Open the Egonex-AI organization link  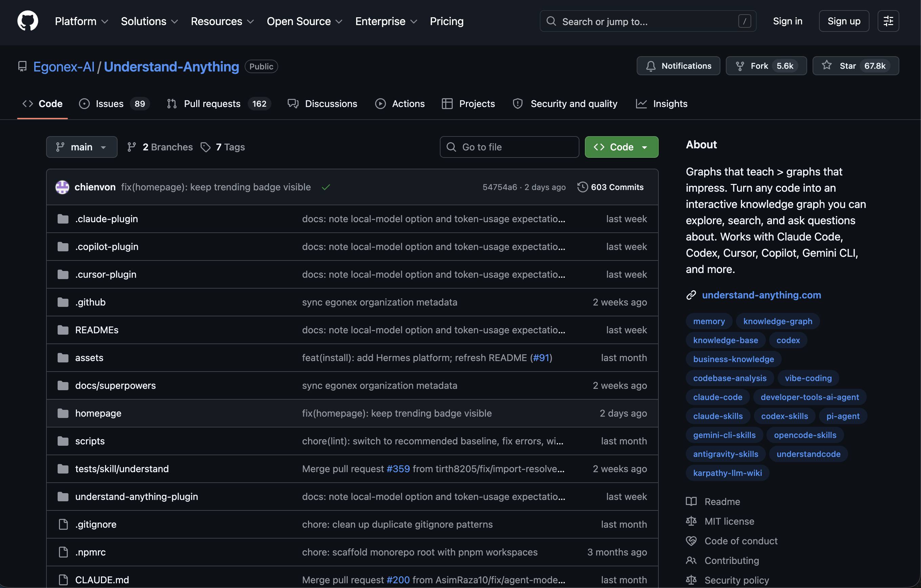tap(64, 66)
